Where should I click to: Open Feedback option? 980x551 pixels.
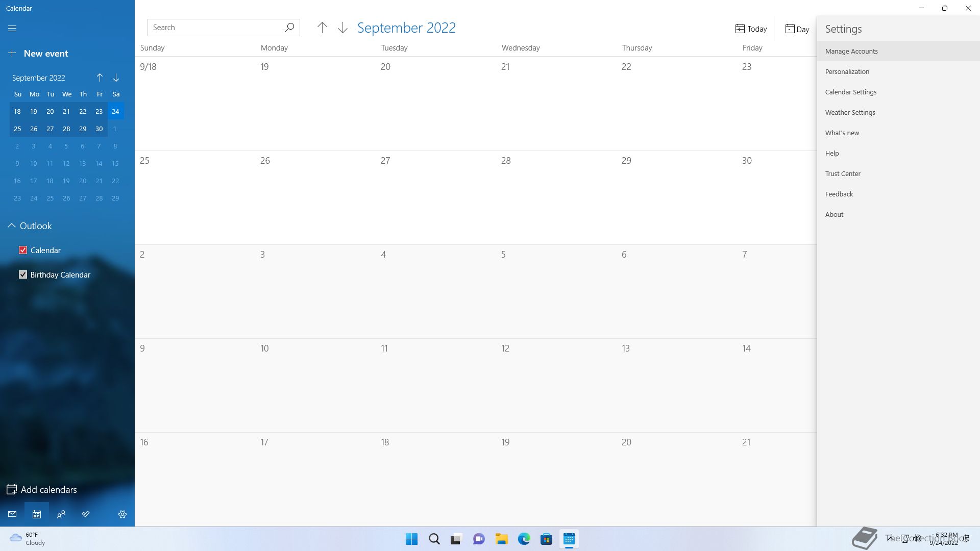pyautogui.click(x=898, y=194)
